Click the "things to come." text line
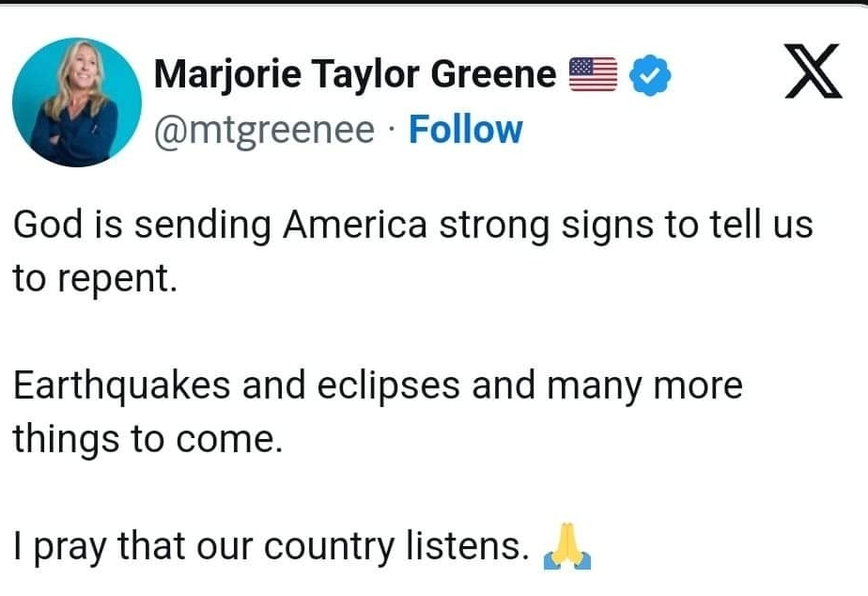 click(x=147, y=438)
